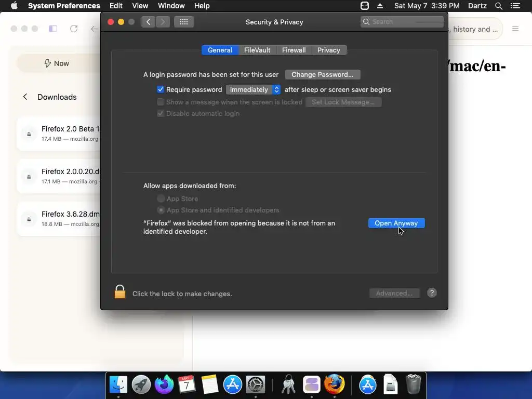Click Change Password button
Screen dimensions: 532x399
(322, 74)
